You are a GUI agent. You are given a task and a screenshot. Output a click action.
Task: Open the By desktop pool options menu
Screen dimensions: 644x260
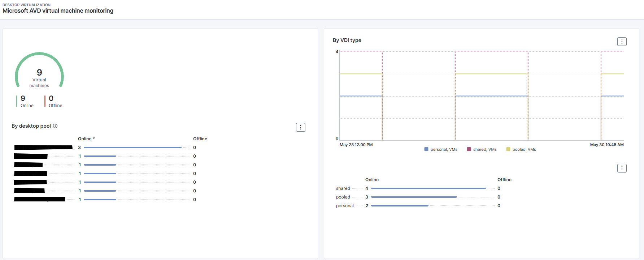tap(300, 127)
